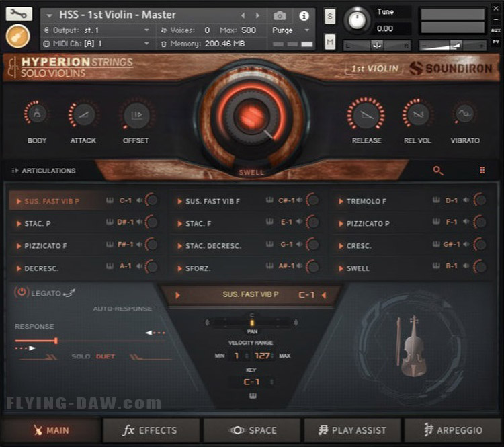Select DUET mode

point(106,357)
